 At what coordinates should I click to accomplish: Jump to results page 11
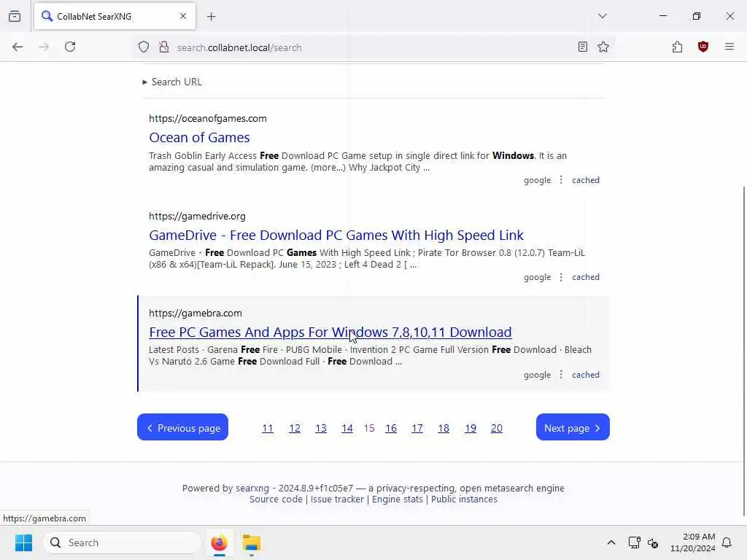(268, 428)
